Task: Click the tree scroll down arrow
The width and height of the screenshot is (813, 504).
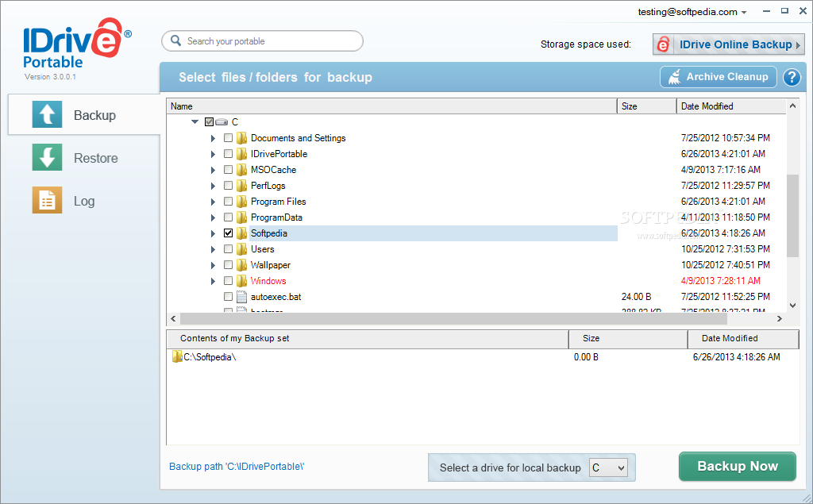Action: [792, 306]
